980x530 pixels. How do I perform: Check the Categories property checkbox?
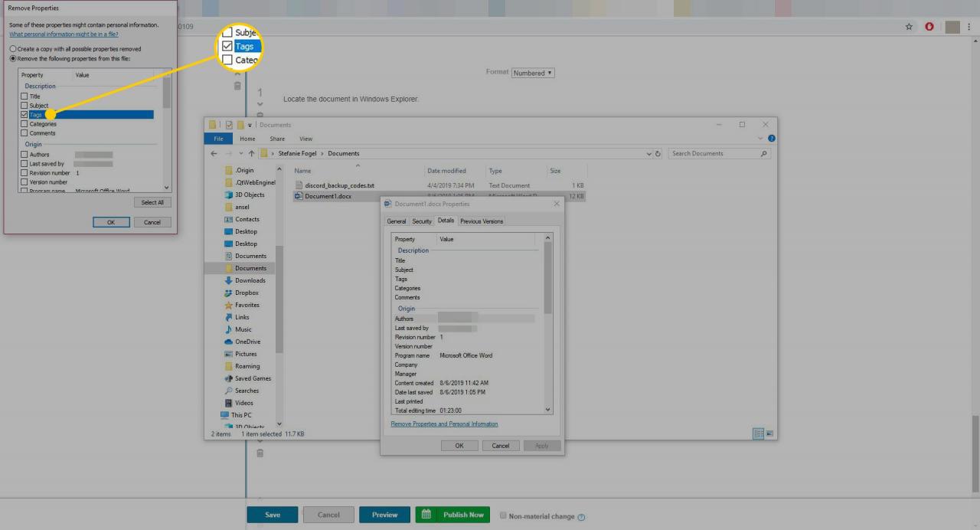click(24, 124)
